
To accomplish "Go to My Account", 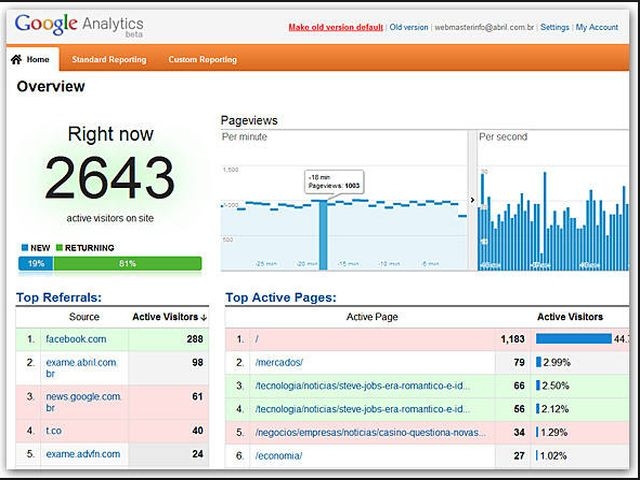I will (597, 27).
